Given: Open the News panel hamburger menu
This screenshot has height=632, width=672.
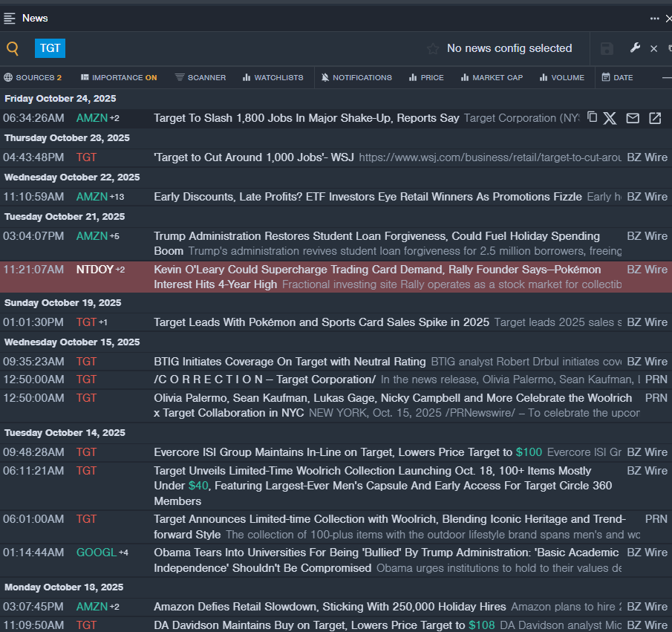Looking at the screenshot, I should (10, 18).
